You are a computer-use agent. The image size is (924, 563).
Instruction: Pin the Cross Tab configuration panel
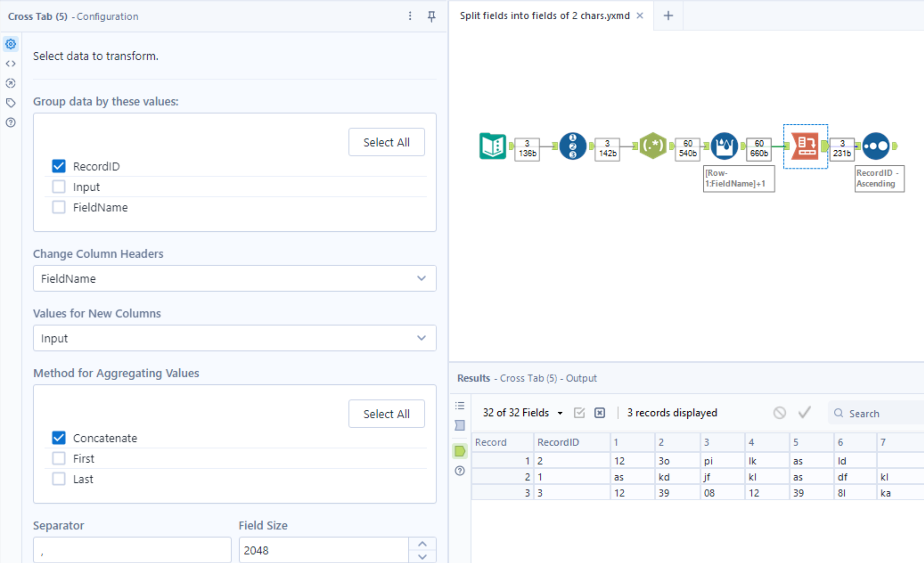[432, 16]
